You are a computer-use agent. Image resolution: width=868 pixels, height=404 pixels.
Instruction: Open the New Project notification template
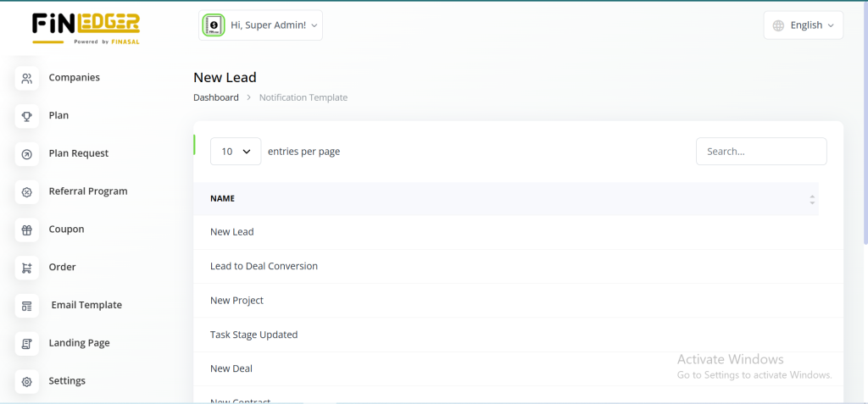click(236, 300)
